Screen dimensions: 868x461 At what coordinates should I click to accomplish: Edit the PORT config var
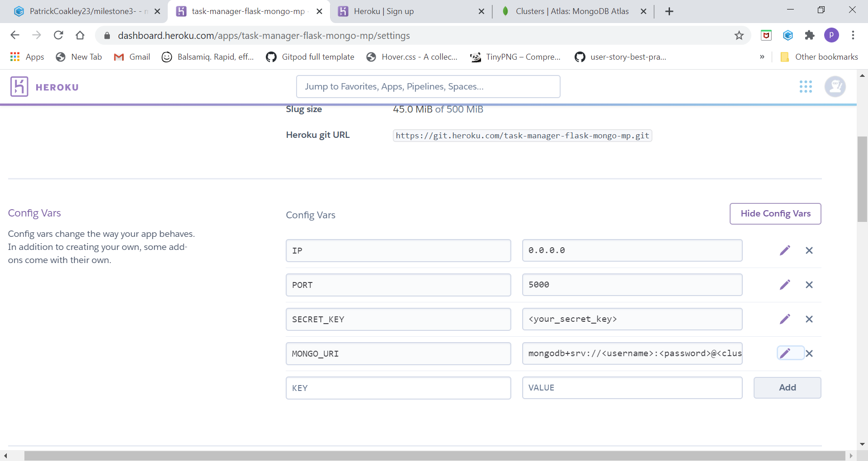[785, 285]
